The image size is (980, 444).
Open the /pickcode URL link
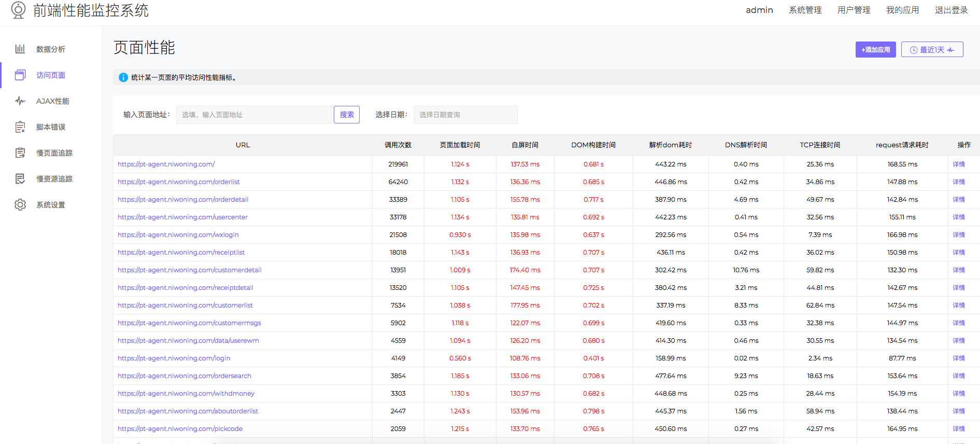click(180, 428)
